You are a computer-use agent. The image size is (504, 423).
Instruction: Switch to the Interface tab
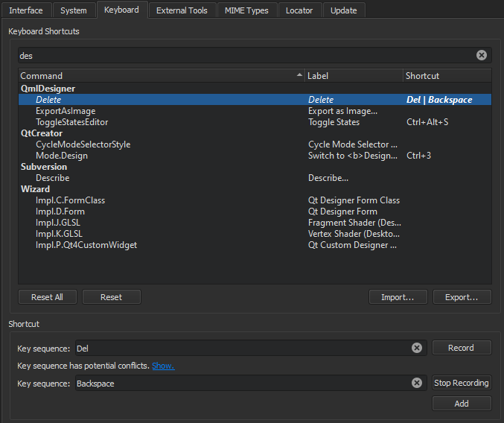(x=26, y=10)
